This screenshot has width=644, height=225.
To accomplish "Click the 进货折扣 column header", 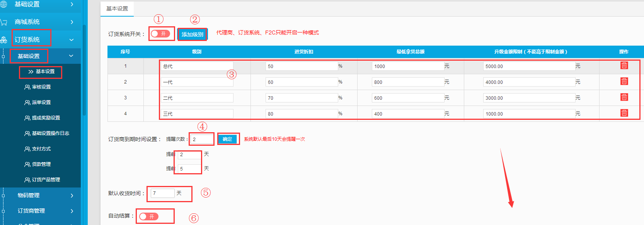I will click(303, 52).
